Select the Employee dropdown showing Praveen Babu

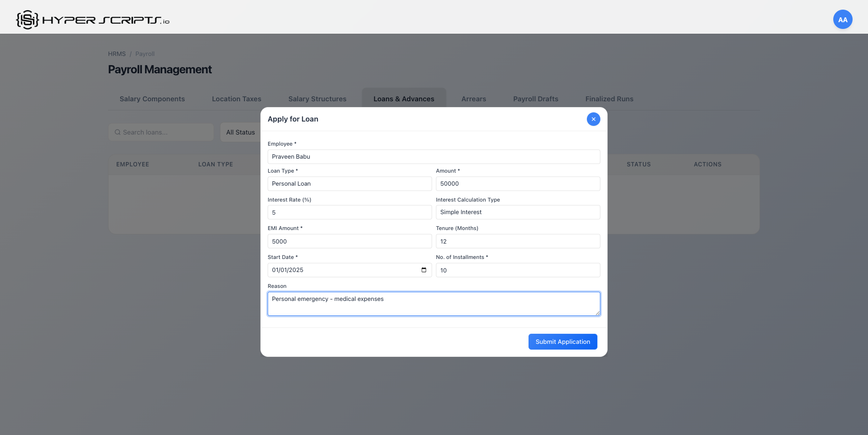coord(434,157)
